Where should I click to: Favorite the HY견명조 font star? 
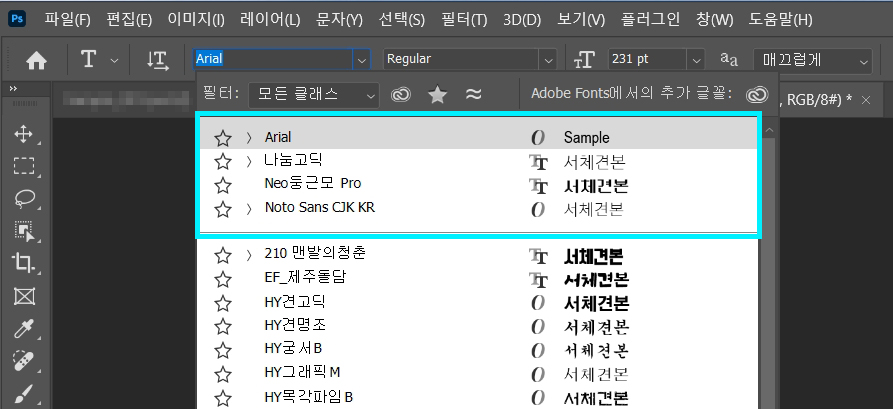pos(223,326)
